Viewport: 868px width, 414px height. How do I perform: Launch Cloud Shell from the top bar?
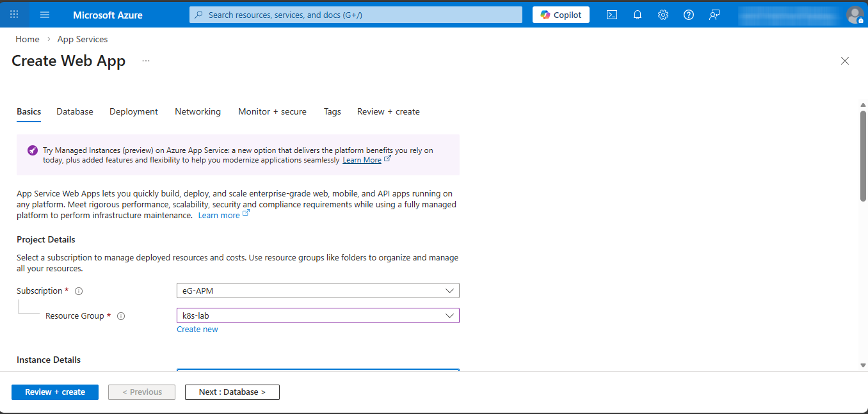coord(612,15)
